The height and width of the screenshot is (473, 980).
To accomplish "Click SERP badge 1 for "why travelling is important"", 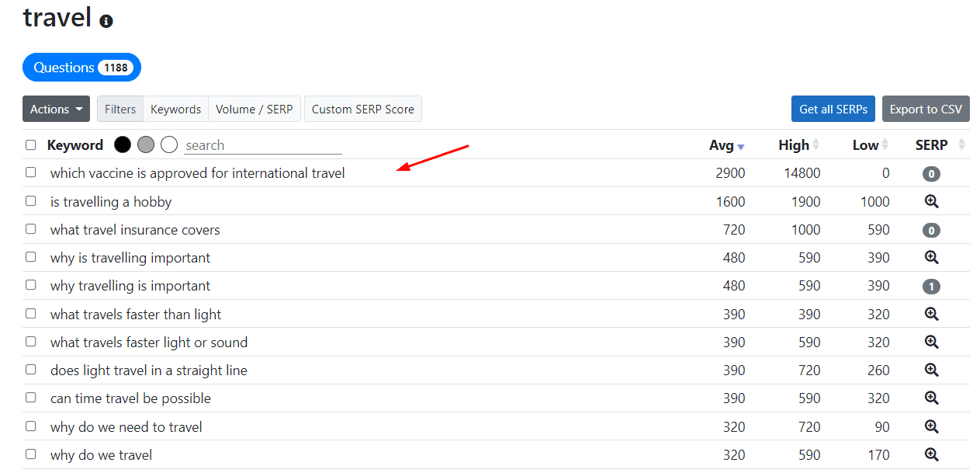I will click(x=931, y=287).
